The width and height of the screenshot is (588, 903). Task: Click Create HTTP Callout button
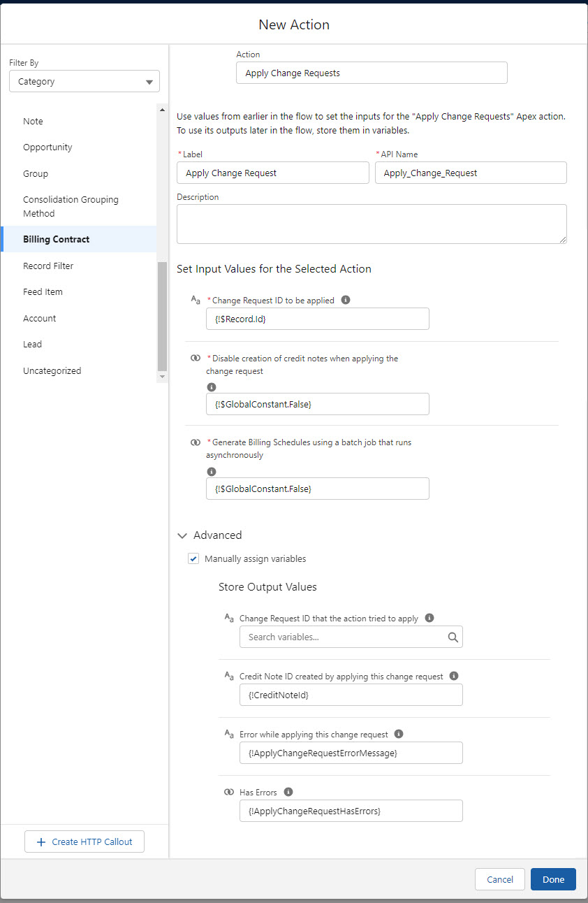(84, 841)
